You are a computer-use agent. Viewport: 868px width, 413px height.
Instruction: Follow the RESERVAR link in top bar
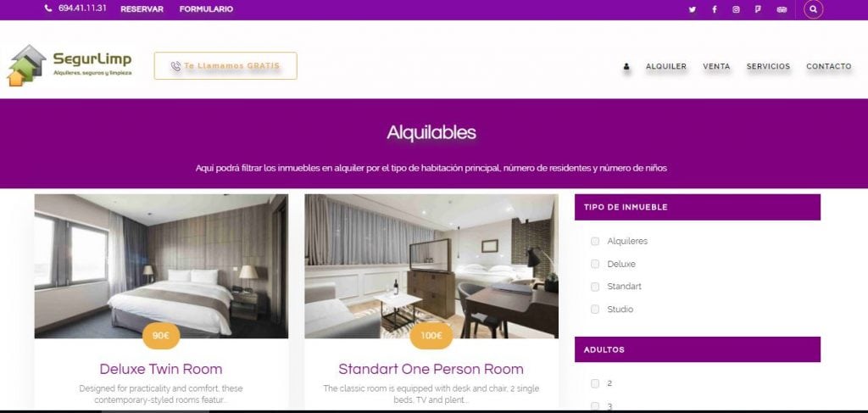point(142,9)
